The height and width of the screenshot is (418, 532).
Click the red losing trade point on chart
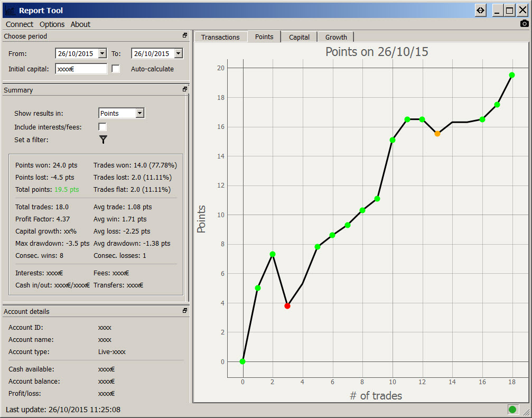[x=287, y=306]
